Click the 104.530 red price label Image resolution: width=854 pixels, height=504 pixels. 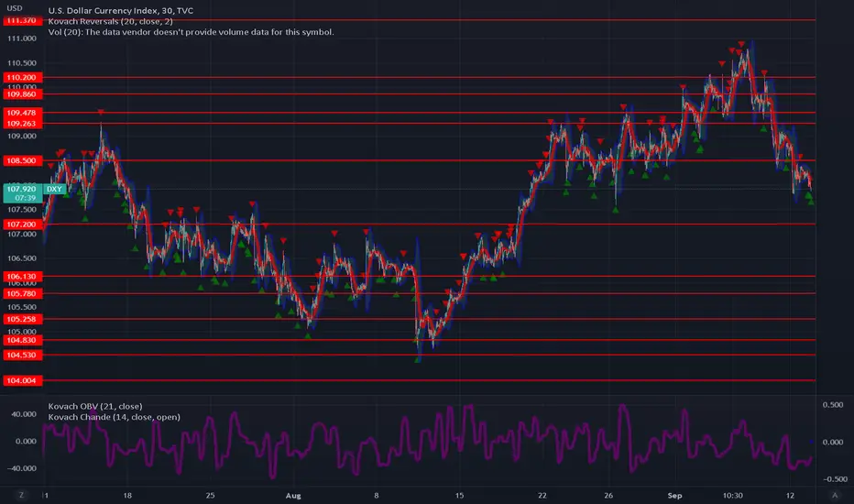[22, 356]
